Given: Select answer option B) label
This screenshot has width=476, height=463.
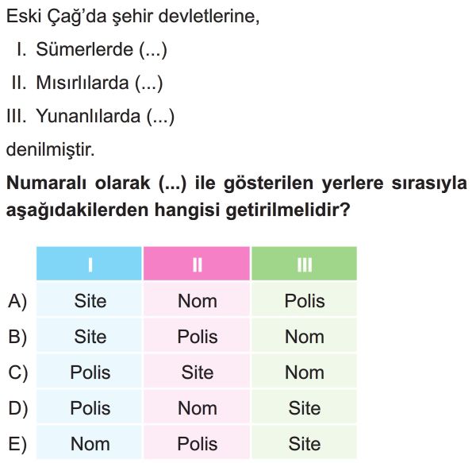Looking at the screenshot, I should click(17, 338).
